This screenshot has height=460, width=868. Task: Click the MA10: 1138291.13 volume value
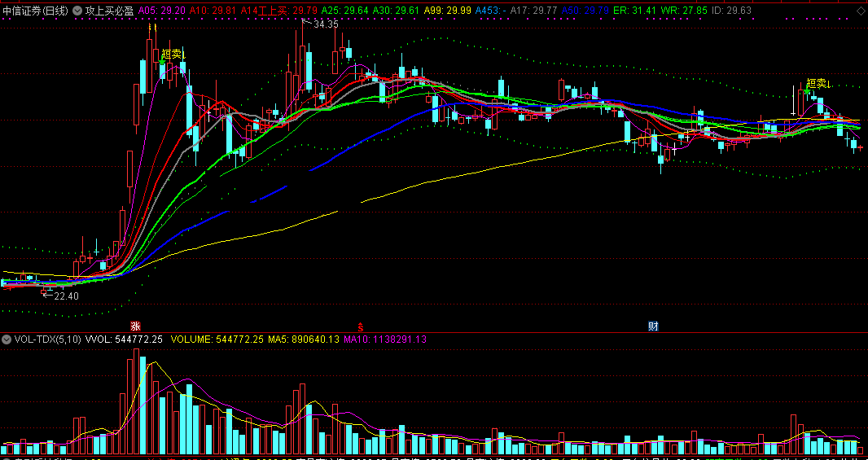coord(385,339)
